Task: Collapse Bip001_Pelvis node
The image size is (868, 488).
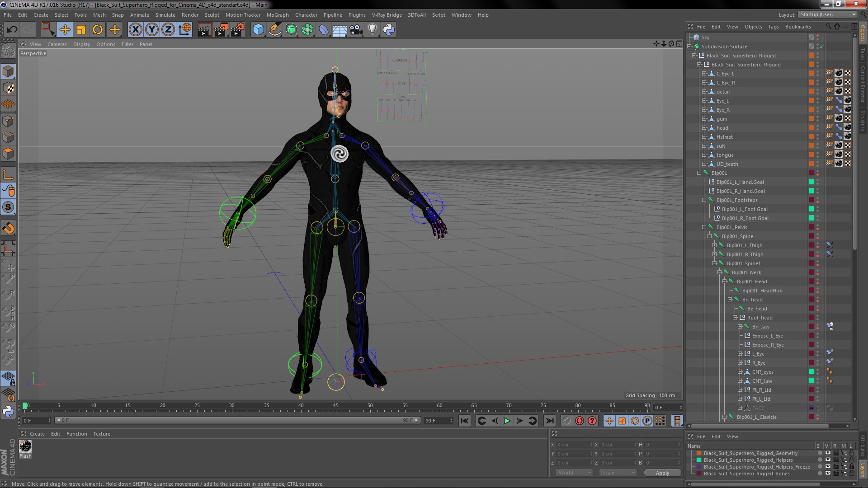Action: (704, 227)
